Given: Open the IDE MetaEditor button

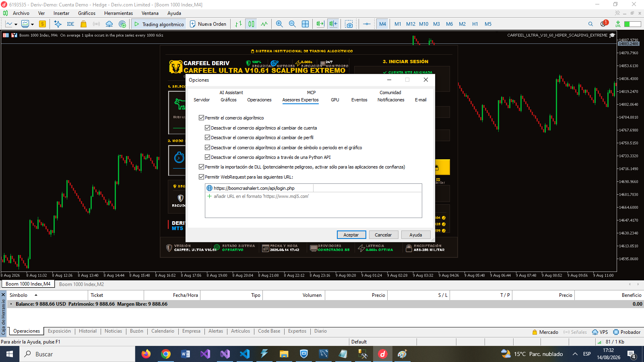Looking at the screenshot, I should (x=70, y=24).
